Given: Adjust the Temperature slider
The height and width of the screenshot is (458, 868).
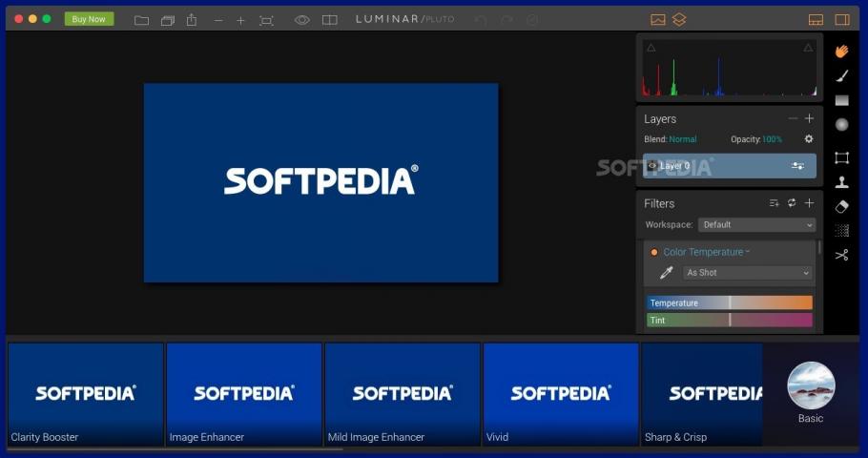Looking at the screenshot, I should point(730,302).
